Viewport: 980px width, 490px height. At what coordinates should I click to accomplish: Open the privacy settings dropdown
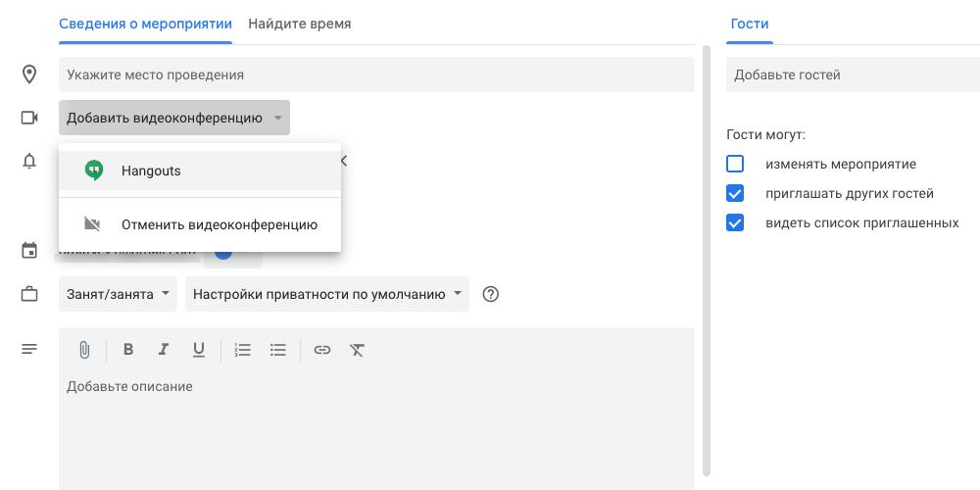pyautogui.click(x=327, y=294)
